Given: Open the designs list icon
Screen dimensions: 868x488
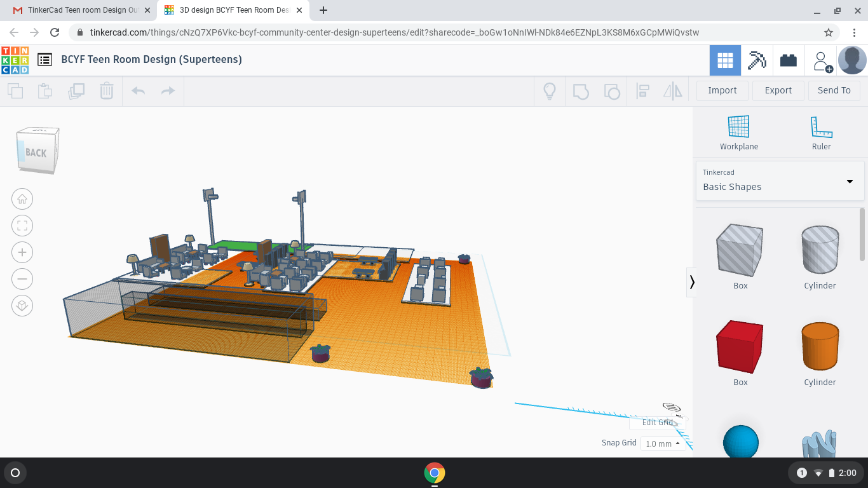Looking at the screenshot, I should tap(44, 60).
